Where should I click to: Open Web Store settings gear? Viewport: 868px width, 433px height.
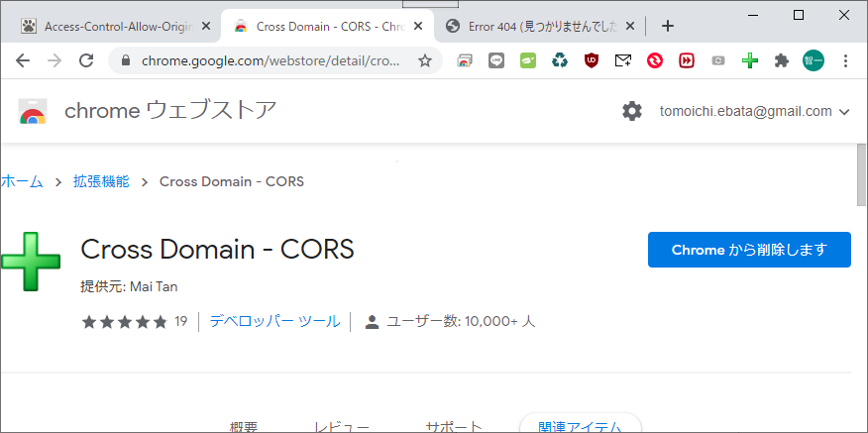(632, 111)
